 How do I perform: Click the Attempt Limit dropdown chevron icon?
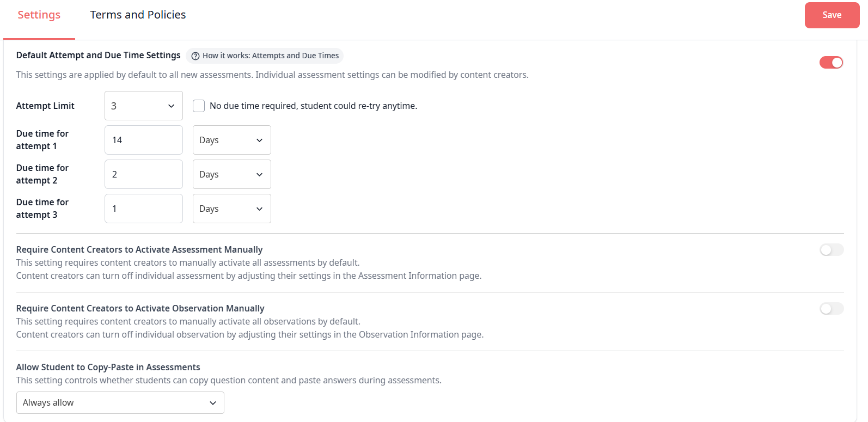[171, 106]
